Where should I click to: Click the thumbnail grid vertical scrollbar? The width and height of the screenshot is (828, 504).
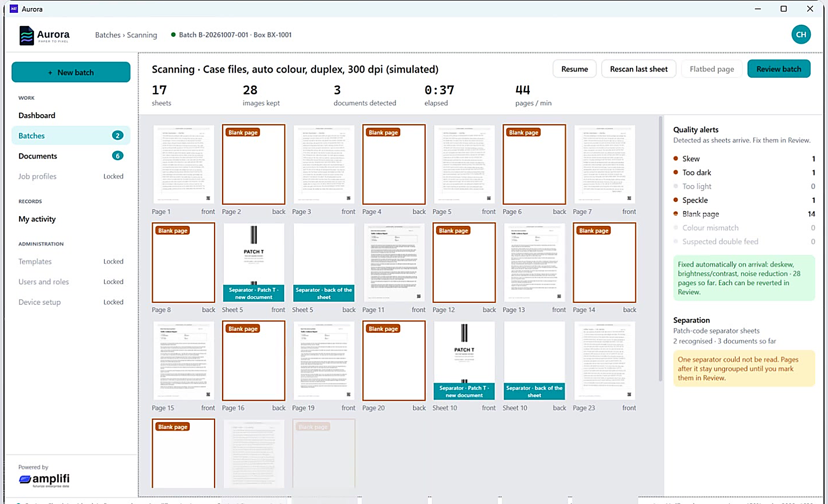(x=660, y=249)
